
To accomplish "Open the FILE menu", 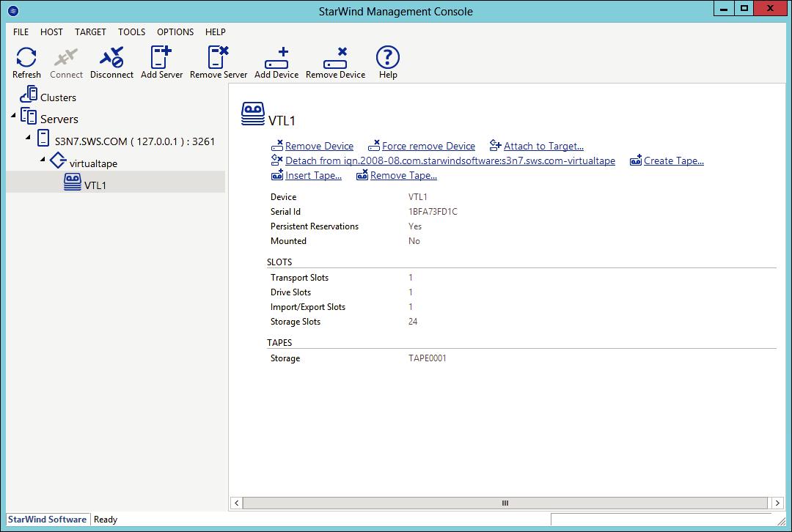I will tap(21, 32).
